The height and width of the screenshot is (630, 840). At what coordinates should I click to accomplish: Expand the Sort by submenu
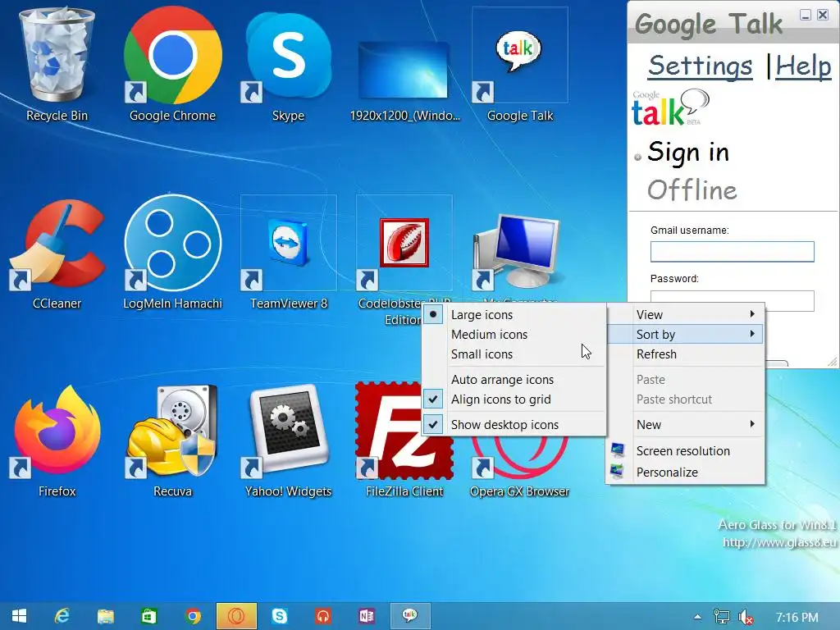pyautogui.click(x=685, y=335)
